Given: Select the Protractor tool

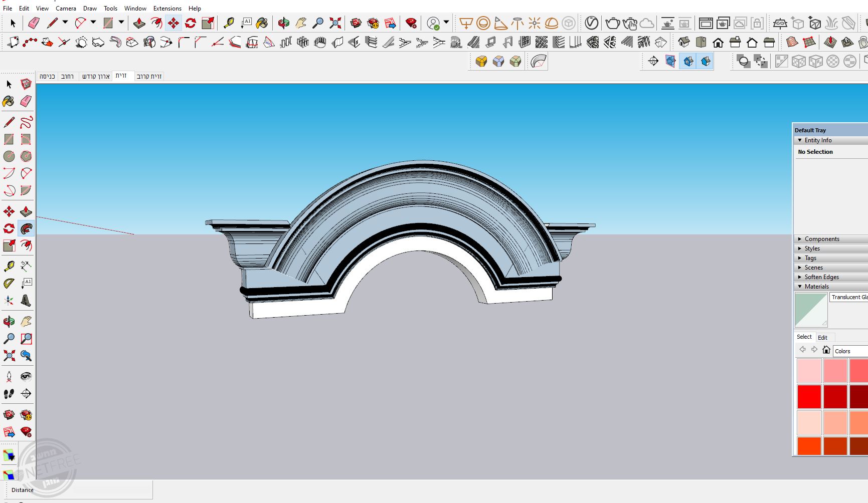Looking at the screenshot, I should pyautogui.click(x=9, y=284).
